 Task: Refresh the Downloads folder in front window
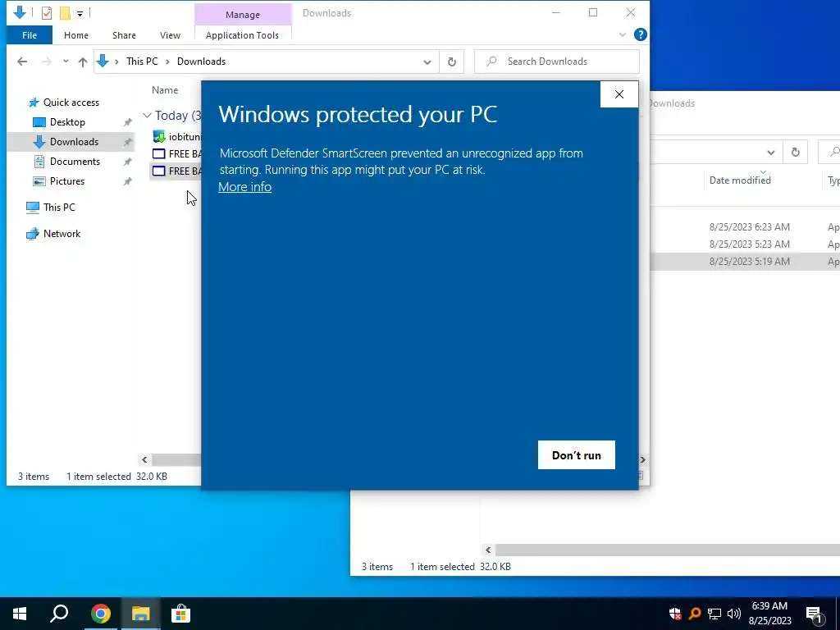point(452,62)
